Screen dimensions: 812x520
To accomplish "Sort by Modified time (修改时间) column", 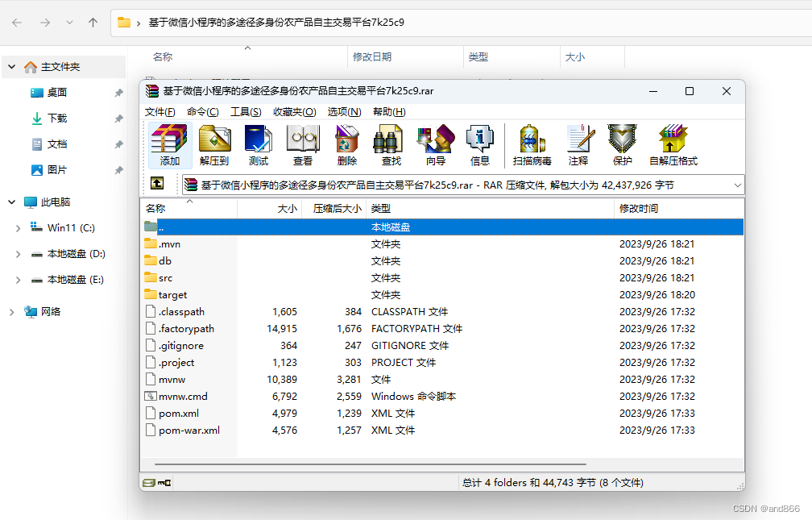I will pos(679,209).
